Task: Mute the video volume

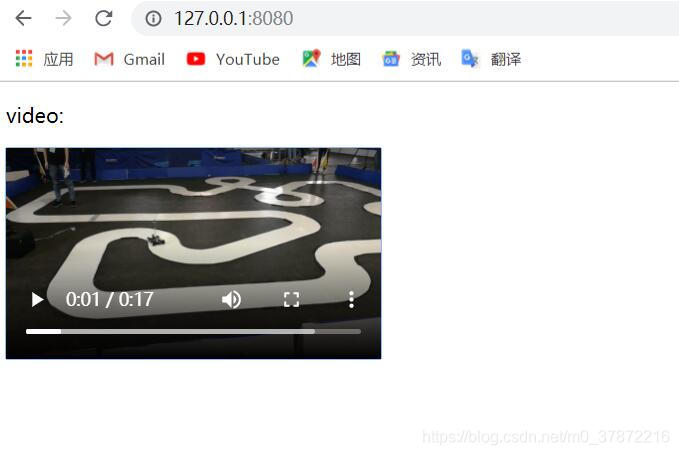Action: (x=231, y=299)
